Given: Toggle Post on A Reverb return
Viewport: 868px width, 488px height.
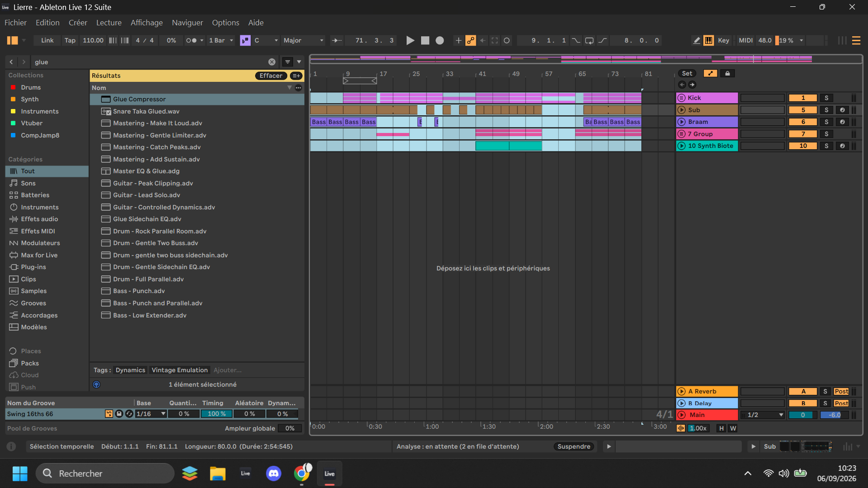Looking at the screenshot, I should coord(841,392).
